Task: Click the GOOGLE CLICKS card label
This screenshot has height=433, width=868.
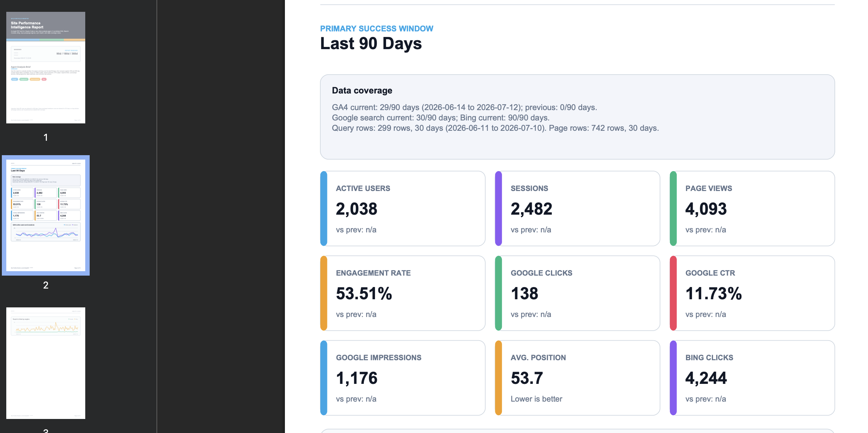Action: tap(541, 273)
